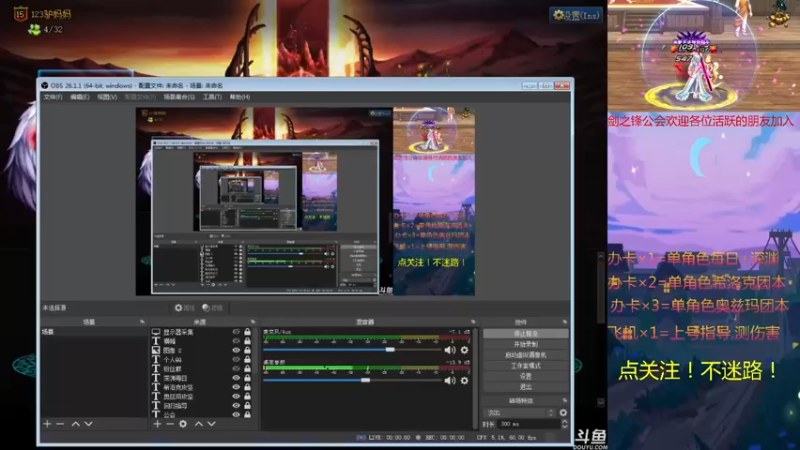Show the 个人qq source with its eye
800x450 pixels.
point(236,360)
